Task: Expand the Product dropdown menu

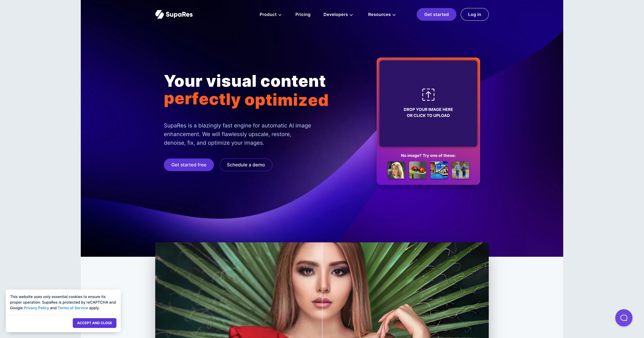Action: (270, 14)
